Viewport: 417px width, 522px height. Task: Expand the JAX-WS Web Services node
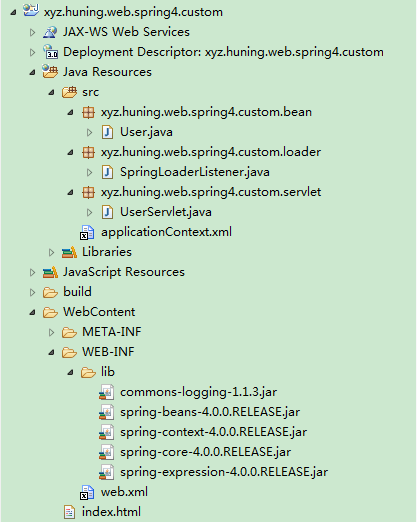pos(32,32)
